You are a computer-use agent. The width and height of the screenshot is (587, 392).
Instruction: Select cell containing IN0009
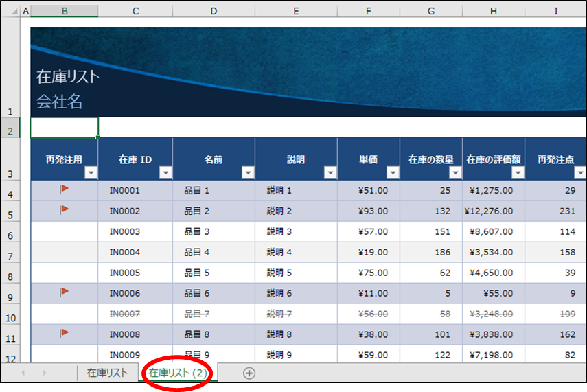click(x=135, y=354)
